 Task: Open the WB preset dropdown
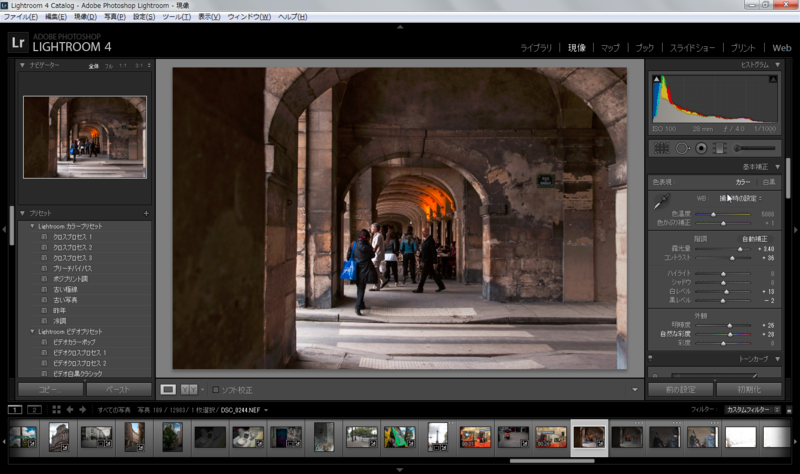741,198
